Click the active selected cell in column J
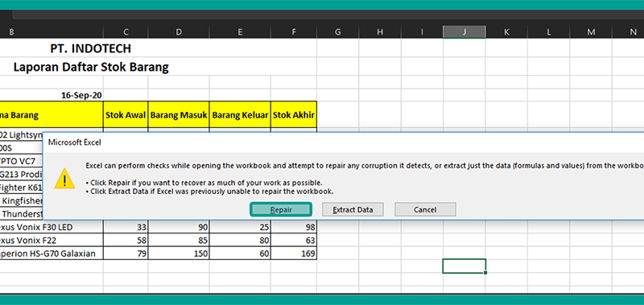 pyautogui.click(x=464, y=266)
